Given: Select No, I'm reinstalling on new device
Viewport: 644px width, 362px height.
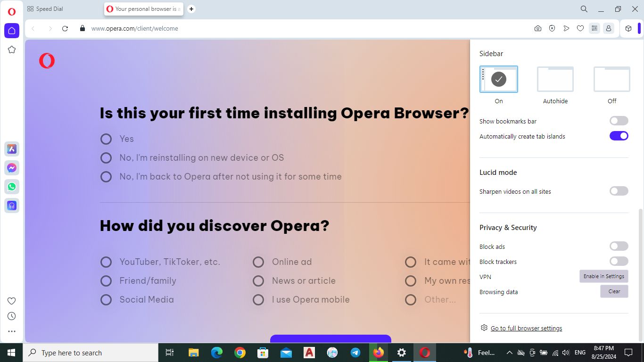Looking at the screenshot, I should point(106,158).
